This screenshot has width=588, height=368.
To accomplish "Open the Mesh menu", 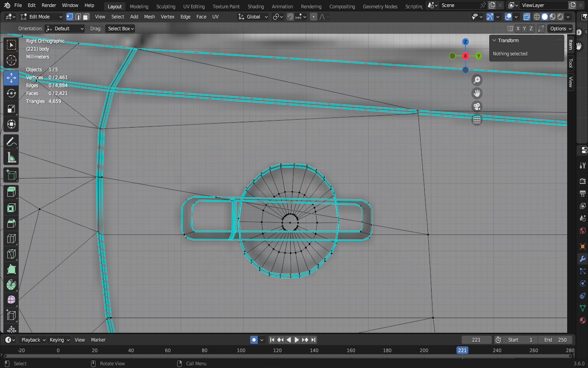I will (x=149, y=17).
